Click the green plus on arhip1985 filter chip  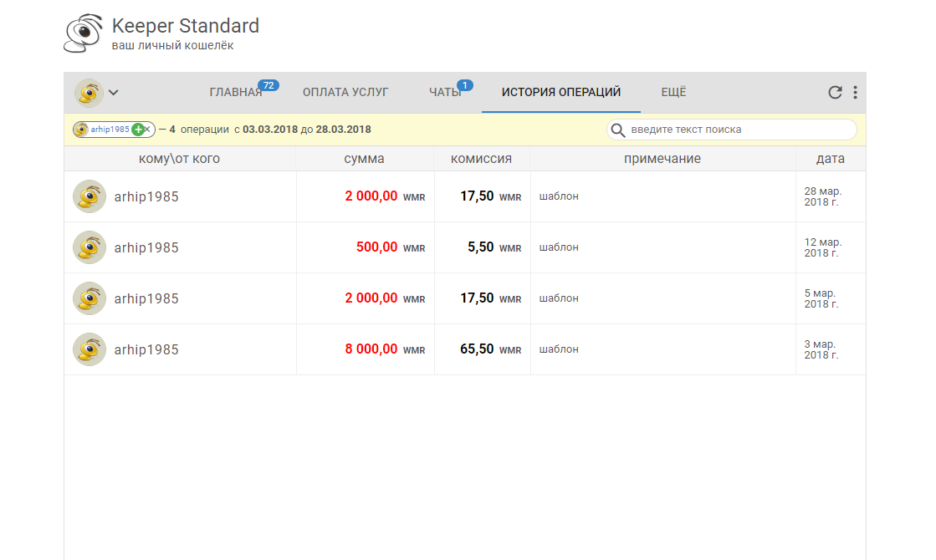tap(138, 130)
